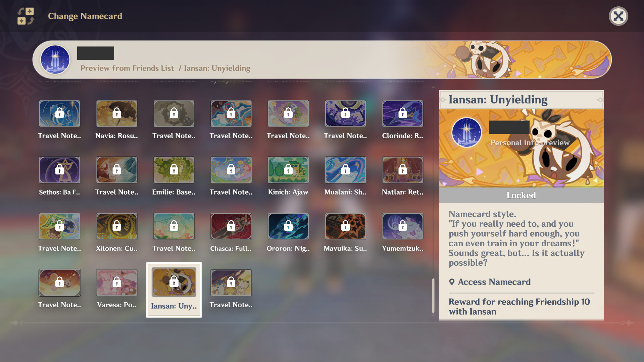The image size is (644, 362).
Task: Pick the Varesa: Po.. namecard
Action: click(116, 283)
